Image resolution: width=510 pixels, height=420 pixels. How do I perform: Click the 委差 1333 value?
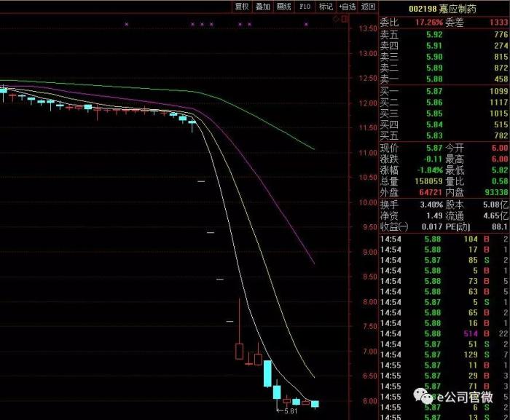pyautogui.click(x=498, y=22)
